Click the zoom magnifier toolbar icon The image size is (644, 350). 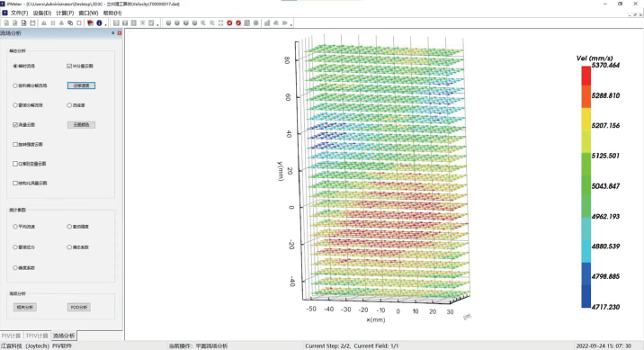[203, 23]
